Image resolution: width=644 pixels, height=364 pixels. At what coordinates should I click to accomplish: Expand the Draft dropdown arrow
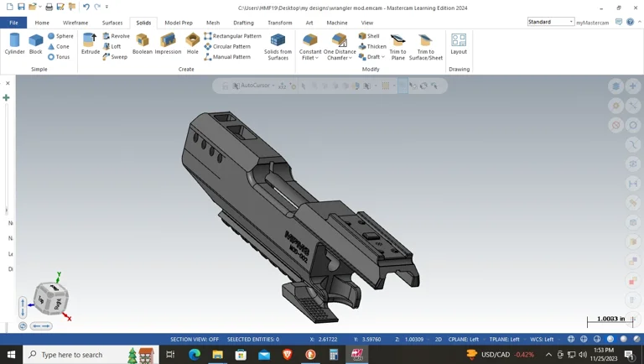pos(383,58)
